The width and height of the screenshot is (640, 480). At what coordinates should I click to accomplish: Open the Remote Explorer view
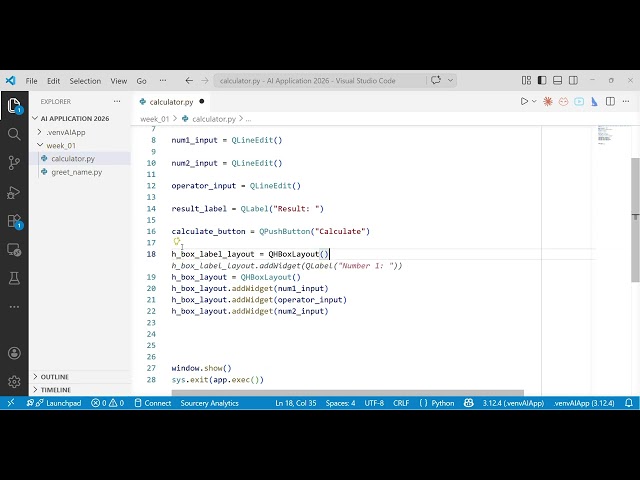click(14, 249)
